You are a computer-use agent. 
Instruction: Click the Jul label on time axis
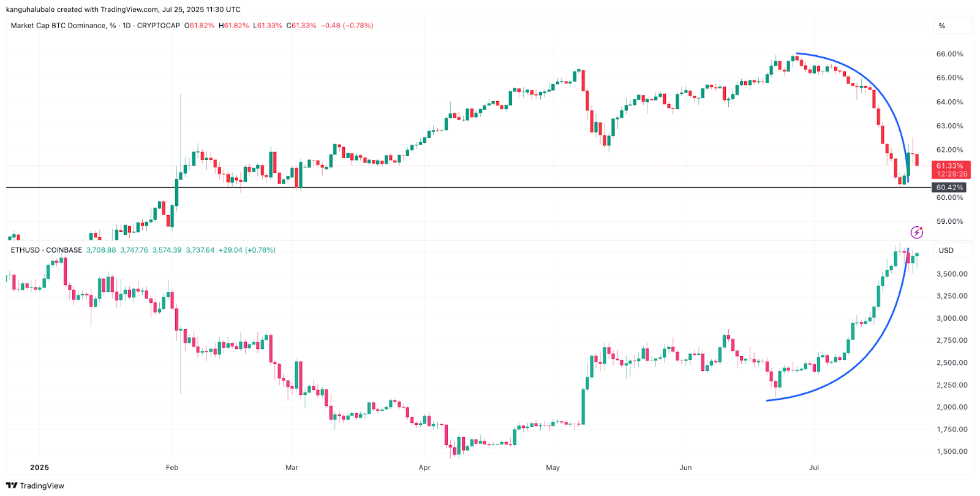point(814,467)
